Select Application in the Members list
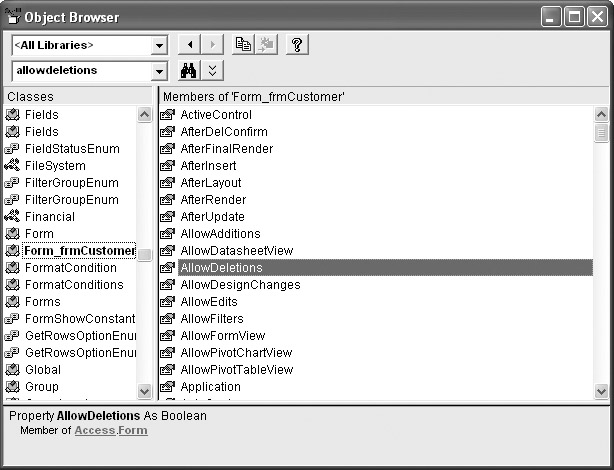Screen dimensions: 614x470 click(x=210, y=387)
